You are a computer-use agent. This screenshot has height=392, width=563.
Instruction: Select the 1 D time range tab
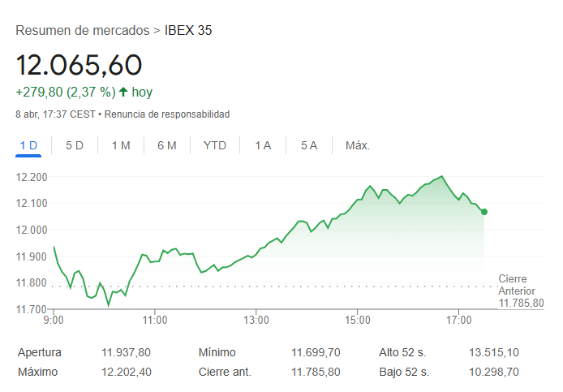click(28, 145)
